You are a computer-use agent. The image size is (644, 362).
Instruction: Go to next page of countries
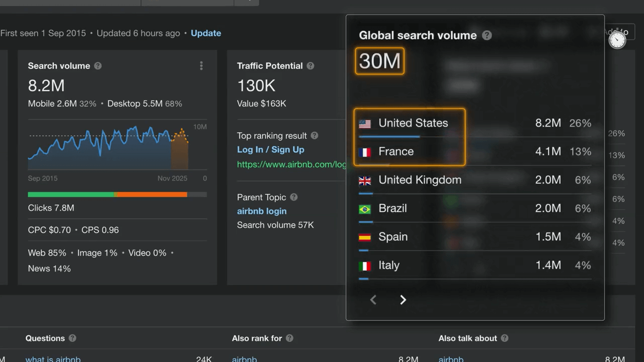pyautogui.click(x=403, y=300)
